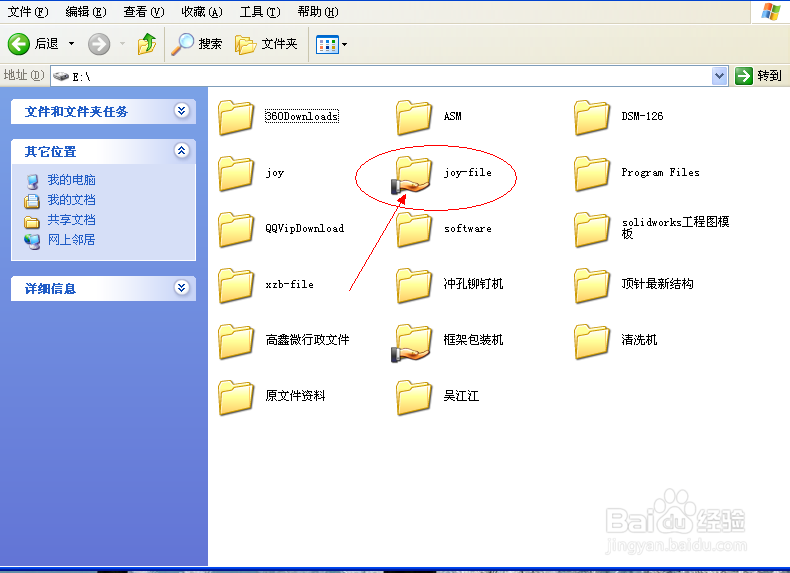790x573 pixels.
Task: Open the Back history dropdown arrow
Action: (71, 44)
